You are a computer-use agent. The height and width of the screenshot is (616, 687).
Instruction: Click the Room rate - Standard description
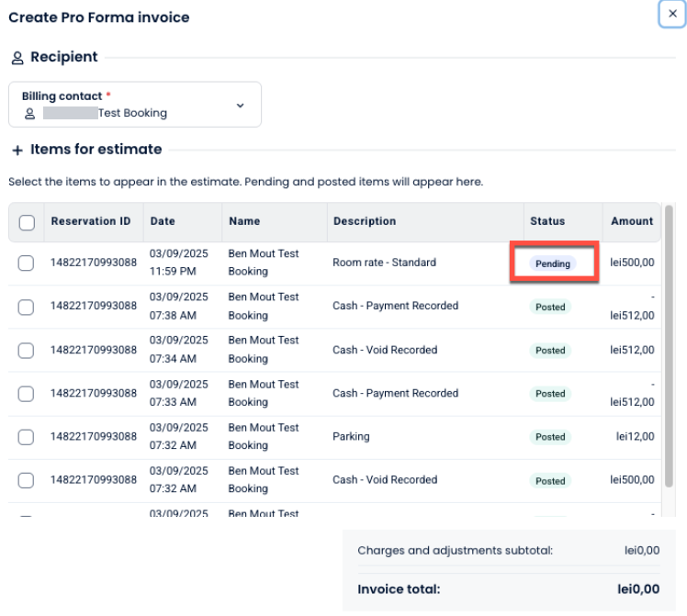384,263
